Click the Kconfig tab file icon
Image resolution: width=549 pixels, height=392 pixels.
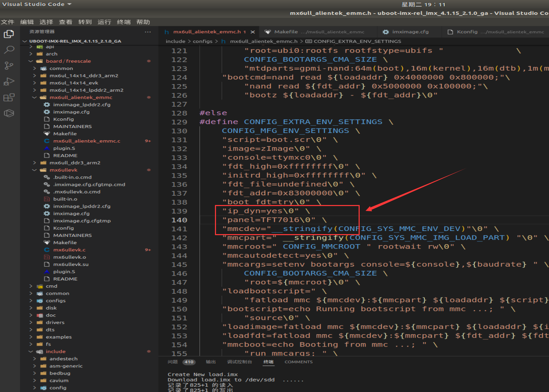click(450, 32)
